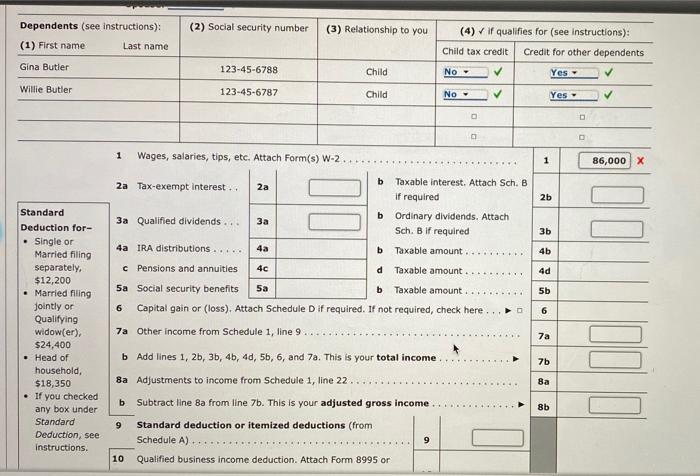Click the Head of household $18,350 text
Viewport: 700px width, 476px height.
click(x=58, y=371)
